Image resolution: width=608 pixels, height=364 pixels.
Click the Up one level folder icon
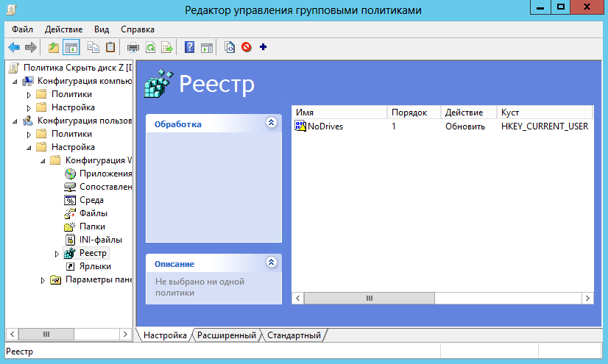(54, 48)
